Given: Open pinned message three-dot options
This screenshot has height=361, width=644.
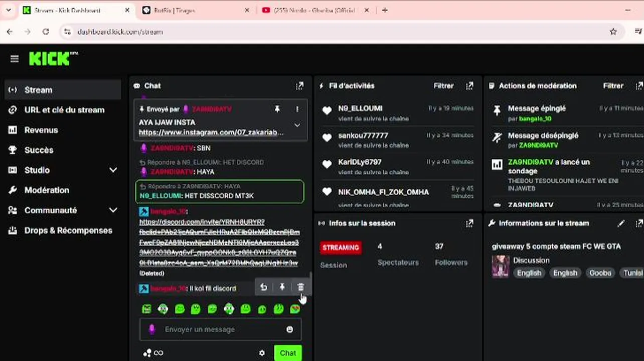Looking at the screenshot, I should 297,109.
